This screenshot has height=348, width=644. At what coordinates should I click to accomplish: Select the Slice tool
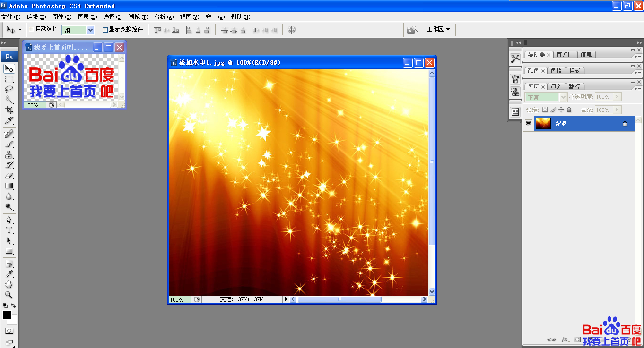point(9,120)
